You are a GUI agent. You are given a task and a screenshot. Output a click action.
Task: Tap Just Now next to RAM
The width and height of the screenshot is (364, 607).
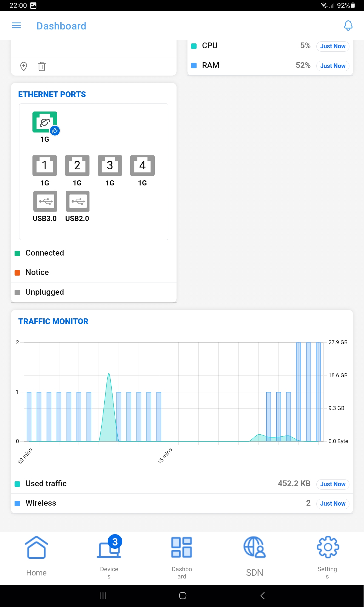pyautogui.click(x=332, y=66)
